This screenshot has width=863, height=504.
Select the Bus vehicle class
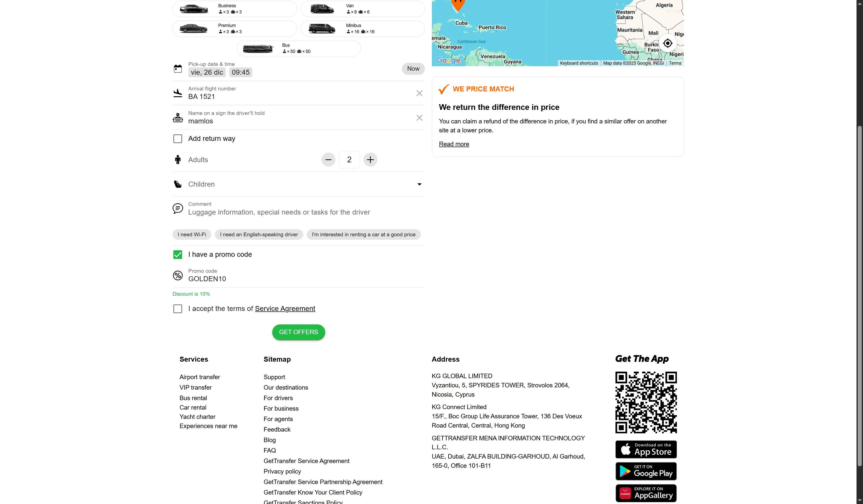(298, 48)
